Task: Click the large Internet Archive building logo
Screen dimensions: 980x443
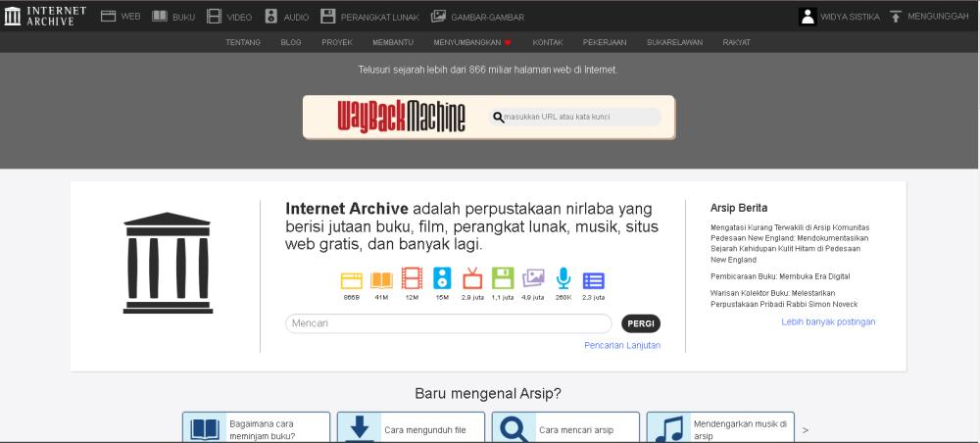Action: tap(169, 263)
